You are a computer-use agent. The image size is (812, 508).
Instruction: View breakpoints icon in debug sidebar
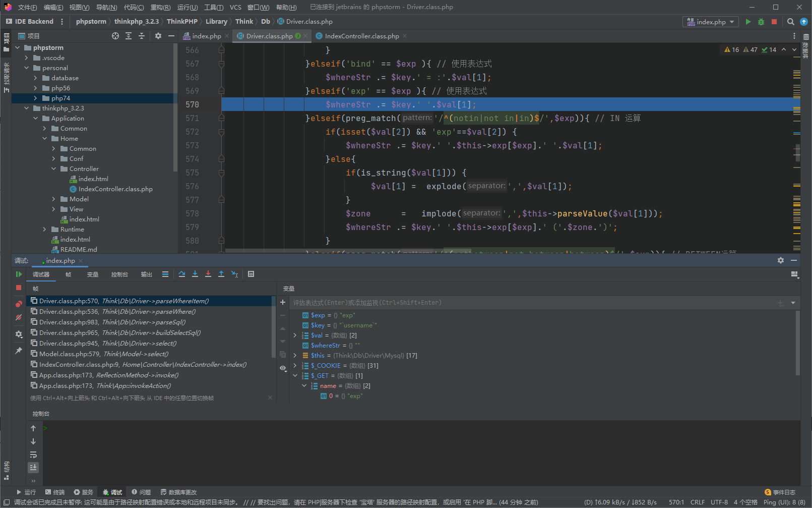point(19,304)
